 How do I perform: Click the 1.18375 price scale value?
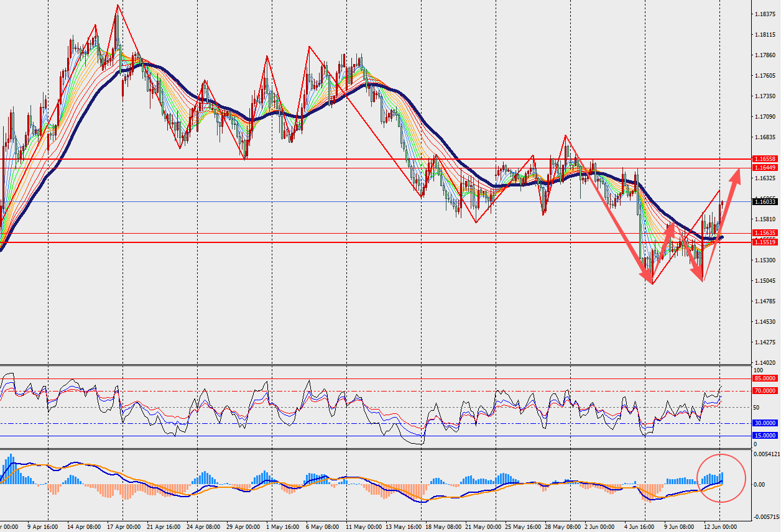764,14
